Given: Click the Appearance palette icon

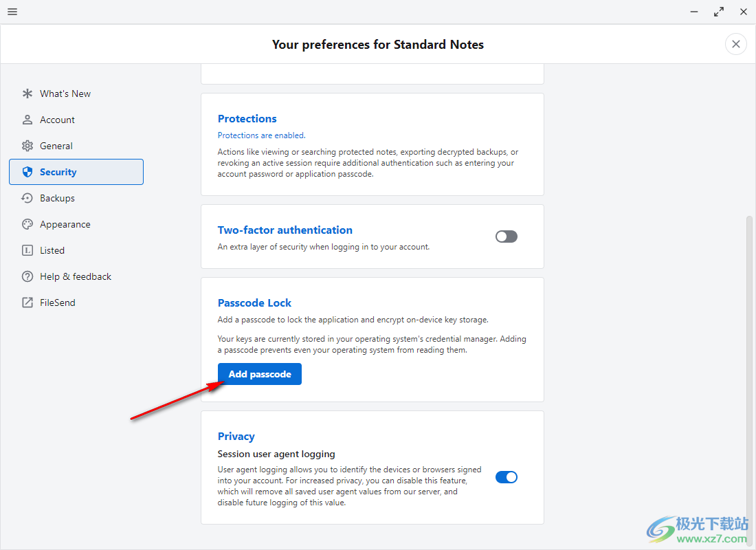Looking at the screenshot, I should (27, 224).
